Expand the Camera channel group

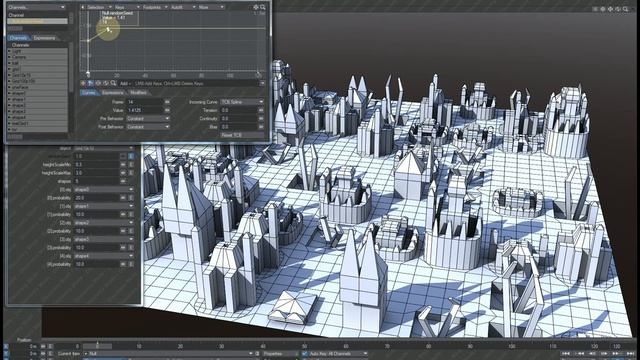point(10,58)
